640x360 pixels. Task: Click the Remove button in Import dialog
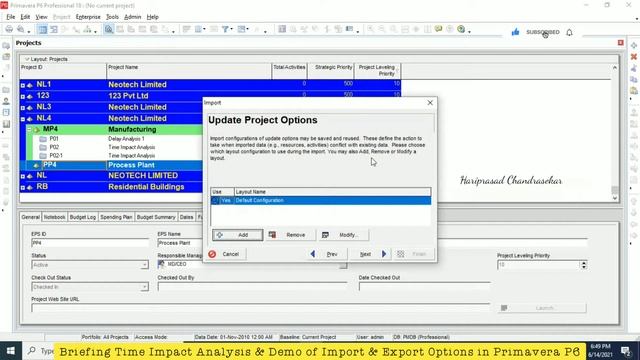(x=291, y=235)
